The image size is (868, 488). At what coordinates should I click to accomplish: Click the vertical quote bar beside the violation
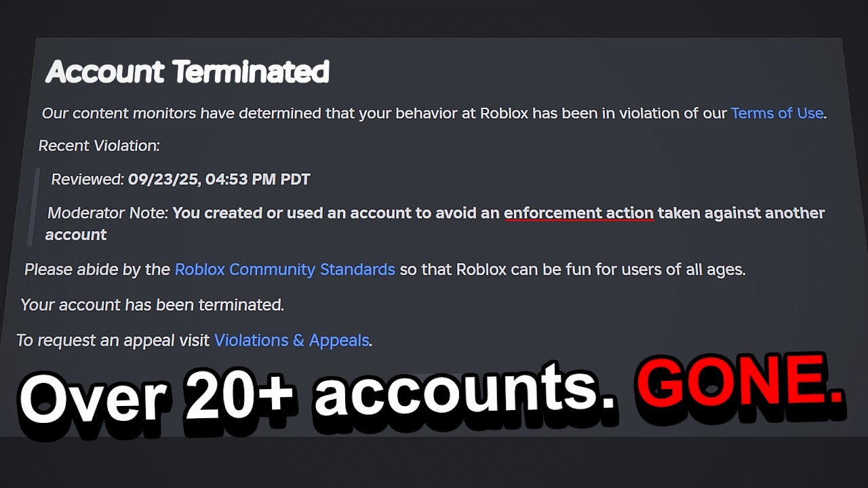tap(32, 207)
